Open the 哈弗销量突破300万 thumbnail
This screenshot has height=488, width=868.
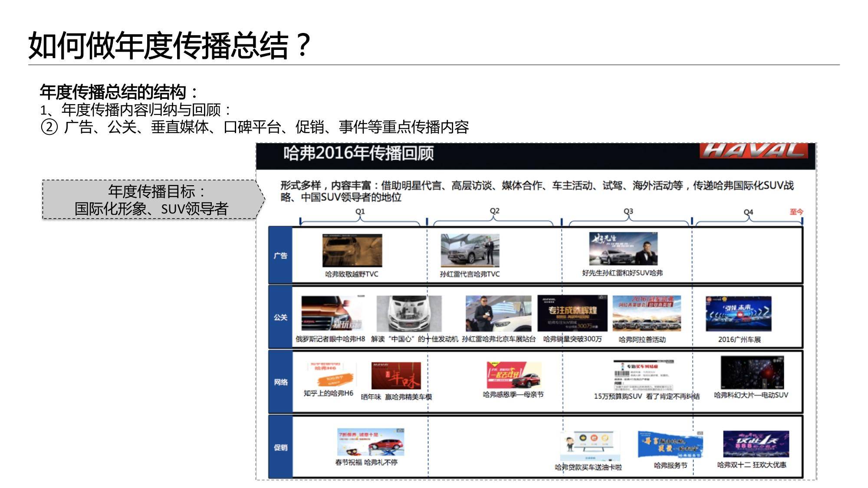pyautogui.click(x=572, y=314)
